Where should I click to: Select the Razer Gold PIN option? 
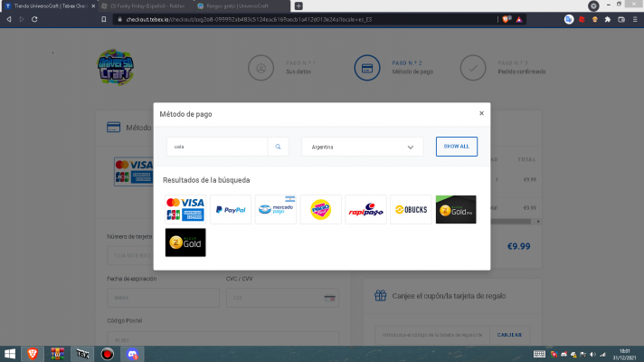[x=456, y=209]
